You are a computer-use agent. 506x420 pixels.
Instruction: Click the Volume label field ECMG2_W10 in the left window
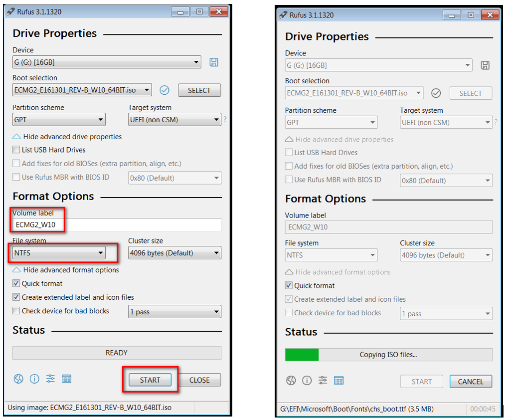pos(117,224)
